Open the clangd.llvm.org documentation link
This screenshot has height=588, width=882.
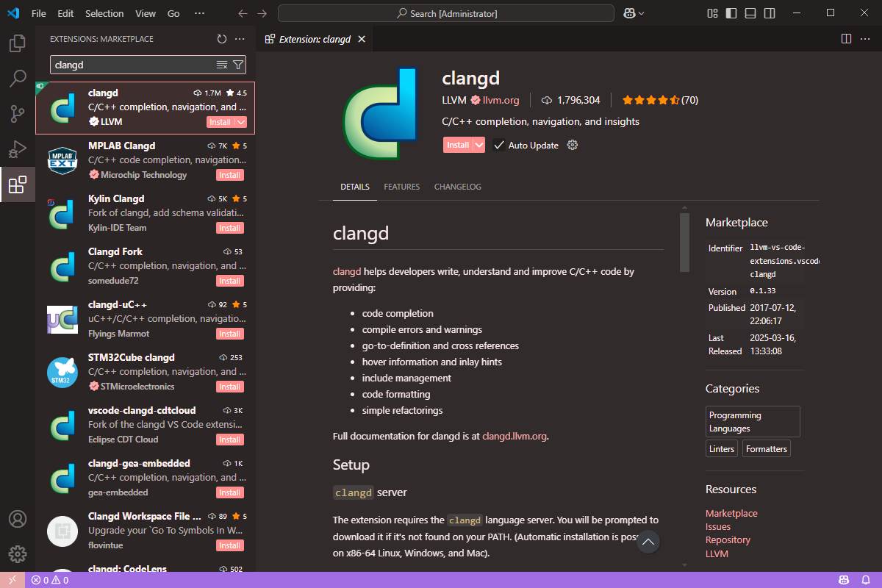514,436
